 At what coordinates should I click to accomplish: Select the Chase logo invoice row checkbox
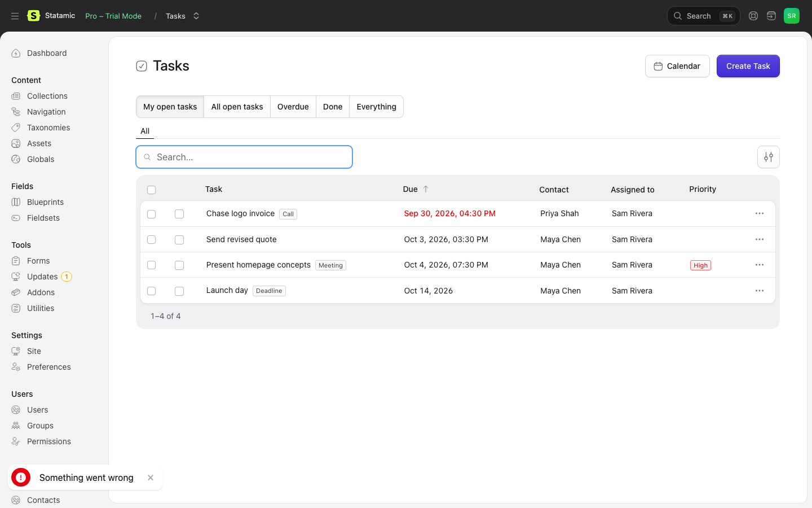(151, 214)
